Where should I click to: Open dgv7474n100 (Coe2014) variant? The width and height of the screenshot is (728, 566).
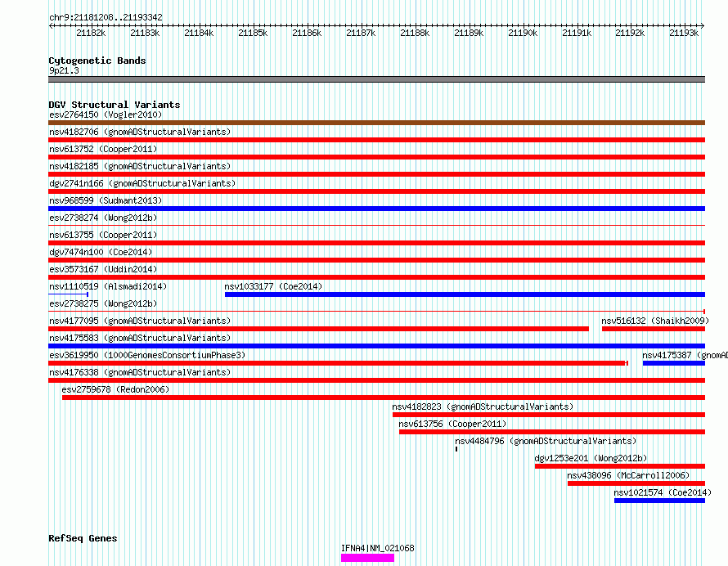click(101, 252)
